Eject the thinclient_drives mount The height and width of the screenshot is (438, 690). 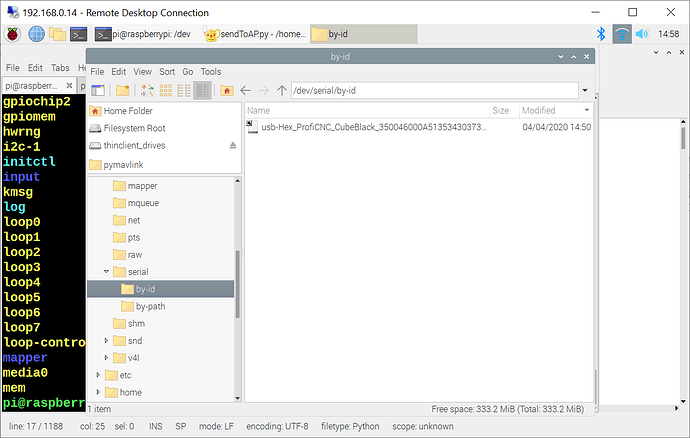(x=233, y=145)
